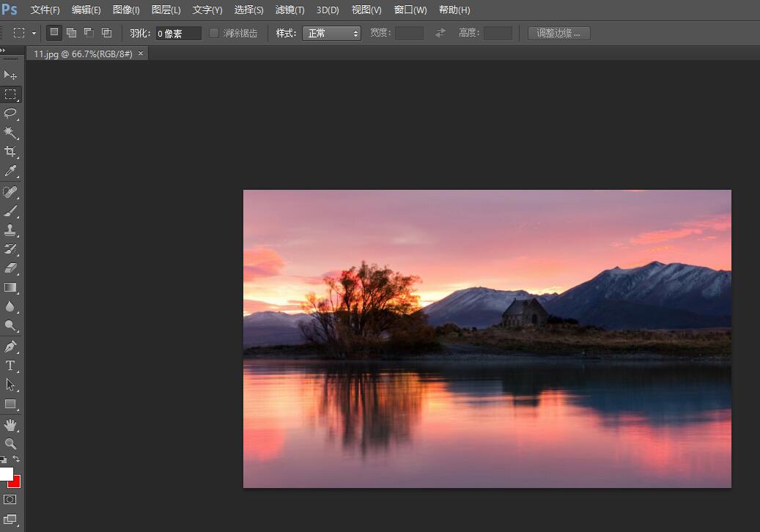Open the 滤镜(T) menu
The width and height of the screenshot is (760, 532).
point(289,10)
